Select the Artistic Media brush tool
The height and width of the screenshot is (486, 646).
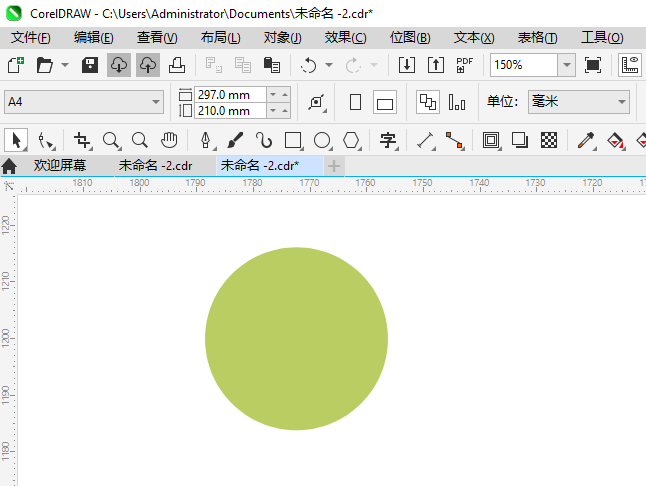(x=235, y=140)
